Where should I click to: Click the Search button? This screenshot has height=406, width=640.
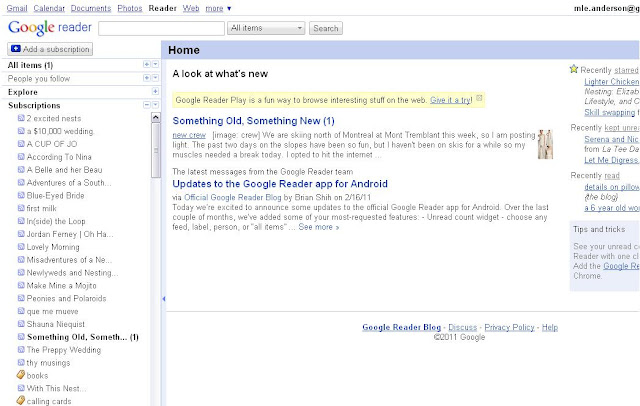pyautogui.click(x=326, y=28)
